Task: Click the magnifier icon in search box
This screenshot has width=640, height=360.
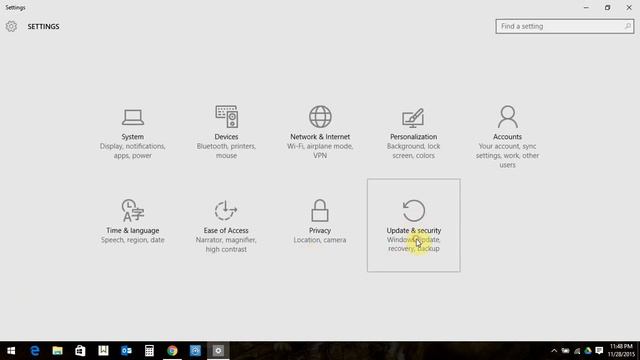Action: [627, 26]
